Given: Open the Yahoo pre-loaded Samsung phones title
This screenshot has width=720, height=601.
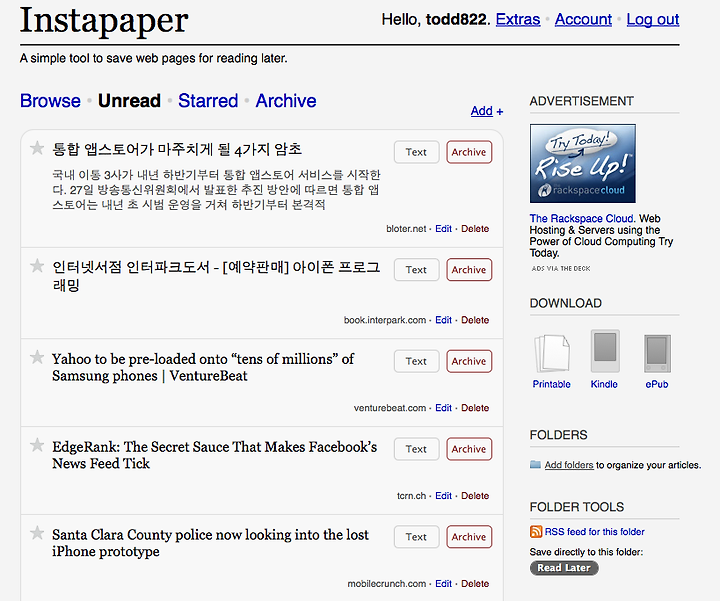Looking at the screenshot, I should point(202,367).
